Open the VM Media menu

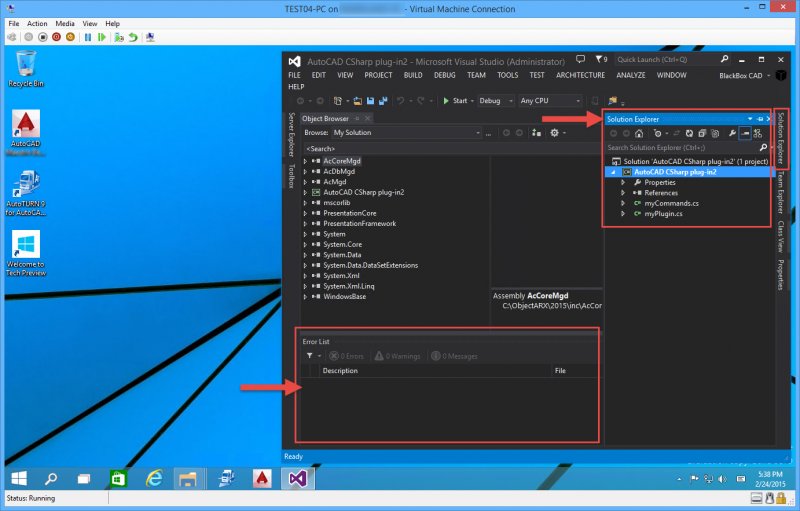[x=65, y=23]
